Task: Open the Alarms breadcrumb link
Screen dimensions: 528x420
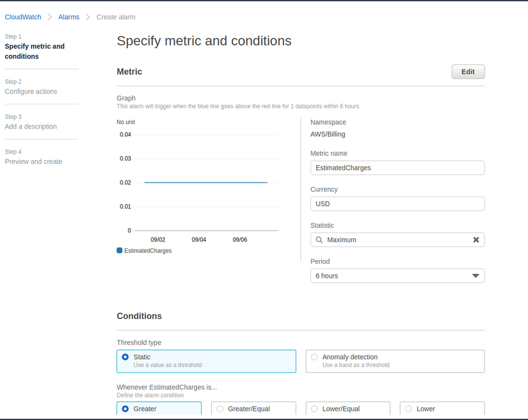Action: pos(69,17)
